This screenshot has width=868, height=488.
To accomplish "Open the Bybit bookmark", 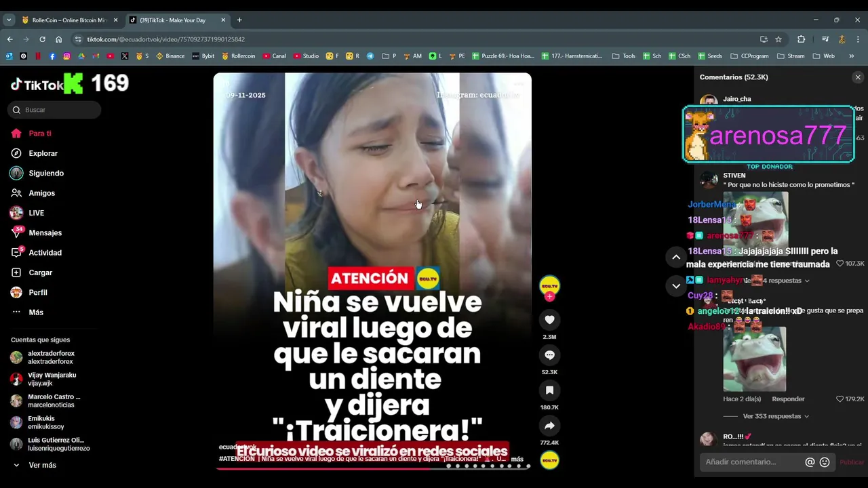I will click(x=203, y=56).
